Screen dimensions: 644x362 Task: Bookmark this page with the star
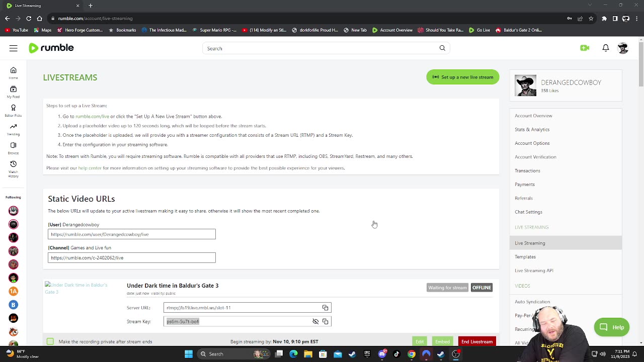(591, 19)
